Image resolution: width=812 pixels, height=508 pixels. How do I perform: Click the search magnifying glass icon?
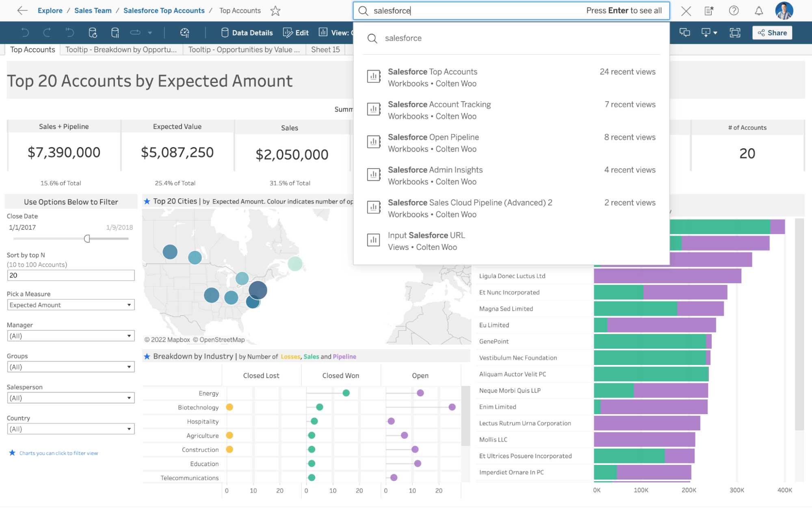[363, 10]
